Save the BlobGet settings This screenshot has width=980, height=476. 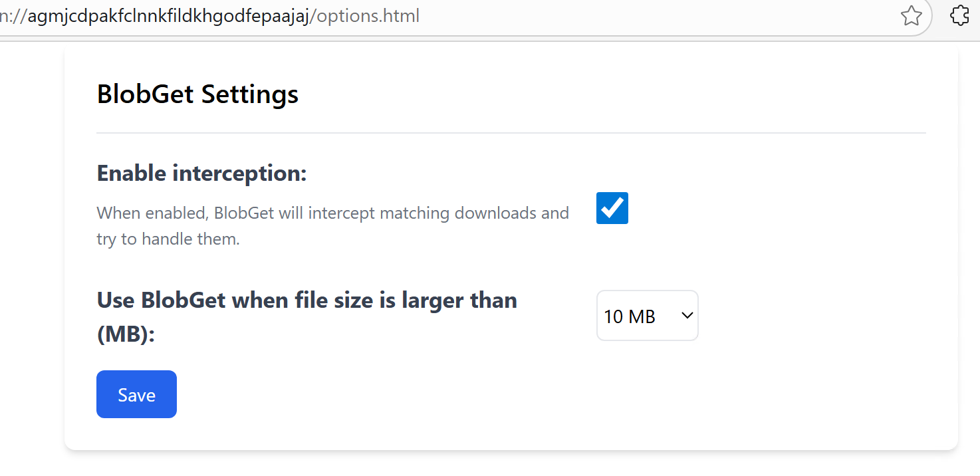click(x=136, y=394)
